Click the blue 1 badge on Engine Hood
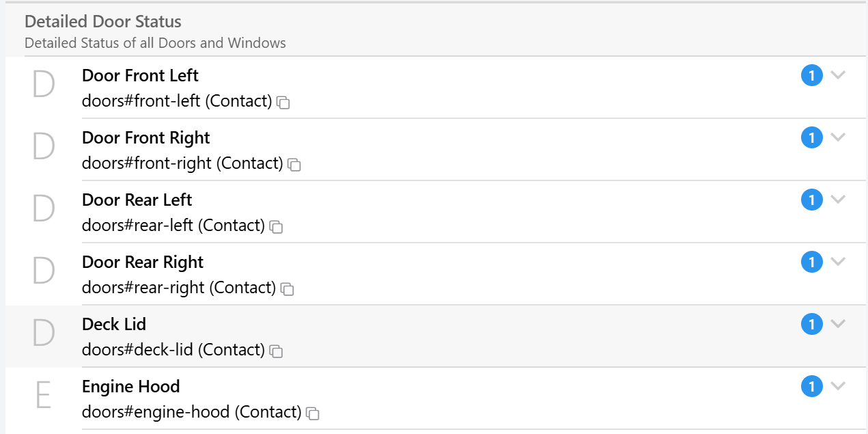The height and width of the screenshot is (434, 868). point(812,387)
